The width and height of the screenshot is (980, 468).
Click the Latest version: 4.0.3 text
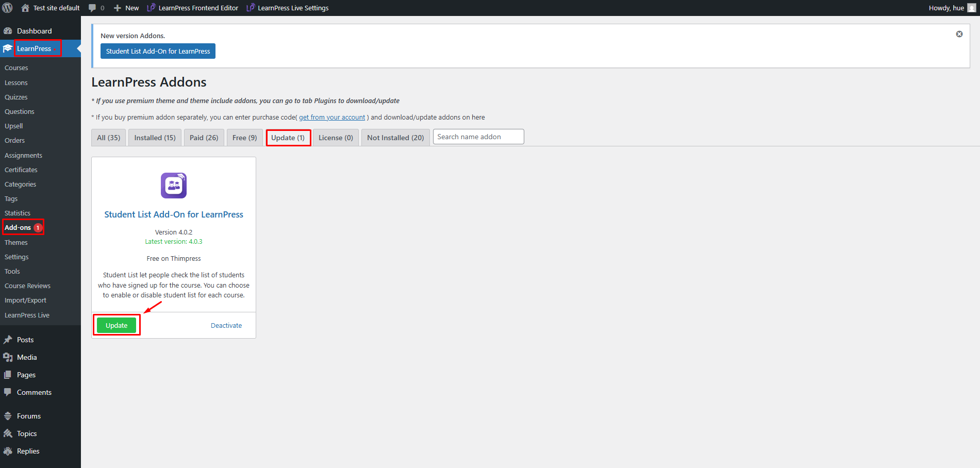pos(174,242)
